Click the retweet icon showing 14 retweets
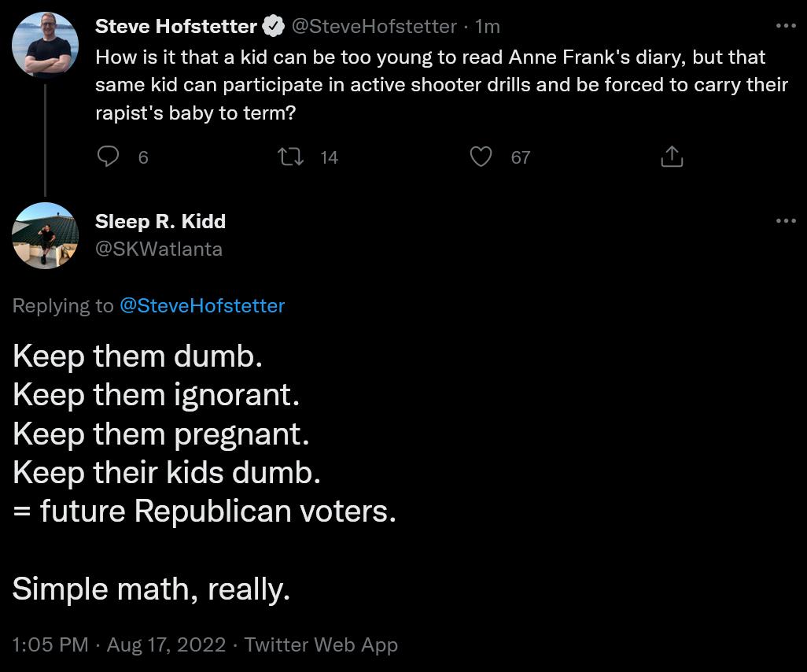Viewport: 807px width, 672px height. tap(290, 157)
